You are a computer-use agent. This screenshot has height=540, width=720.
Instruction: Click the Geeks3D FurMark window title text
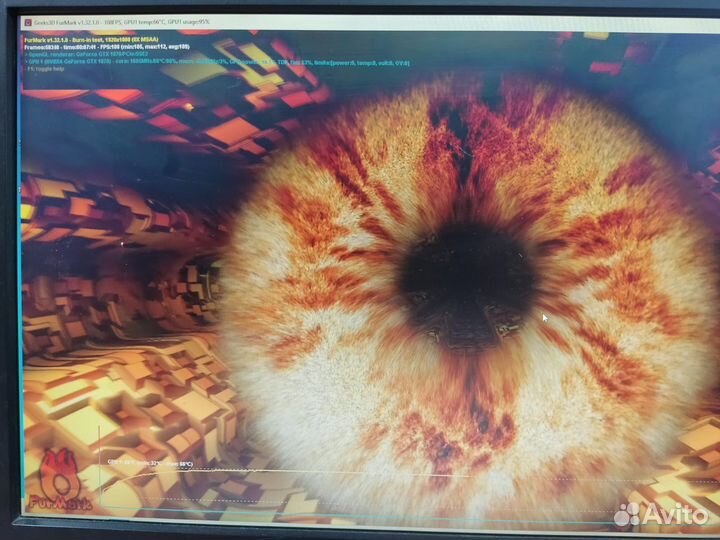[122, 22]
